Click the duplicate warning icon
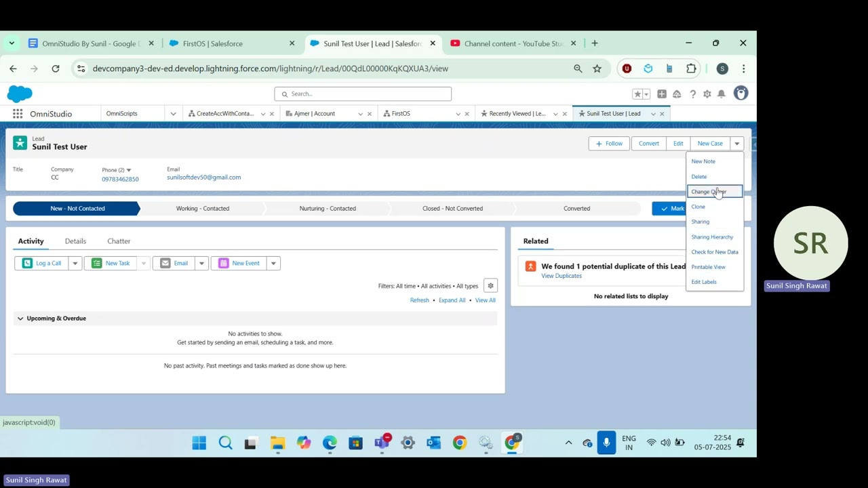 point(530,266)
